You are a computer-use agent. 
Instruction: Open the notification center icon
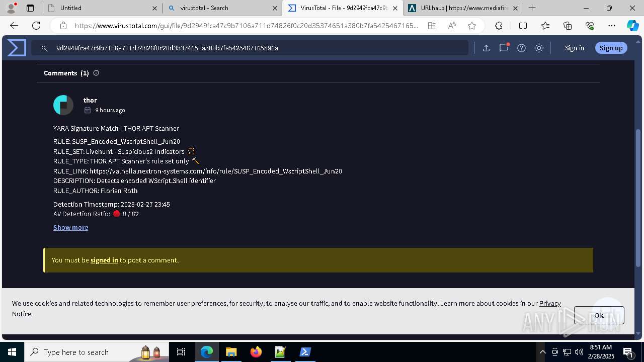tap(628, 352)
